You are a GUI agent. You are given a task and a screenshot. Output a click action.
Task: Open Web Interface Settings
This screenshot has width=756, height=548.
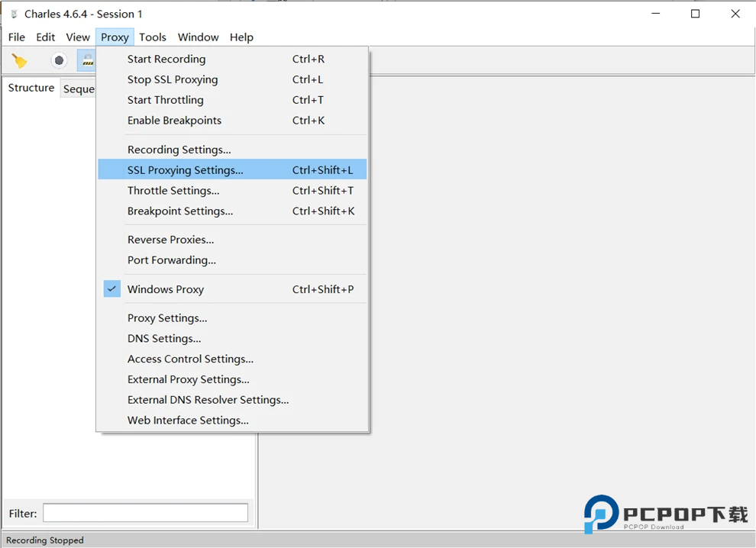tap(188, 421)
